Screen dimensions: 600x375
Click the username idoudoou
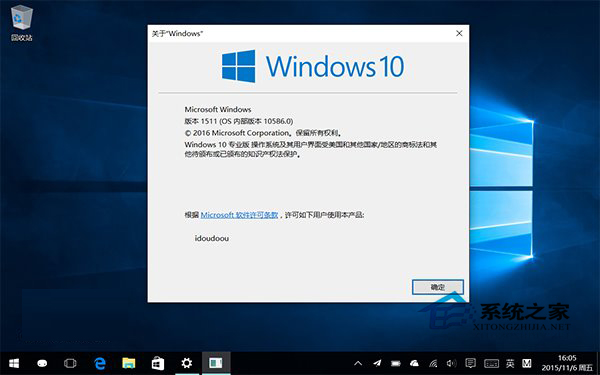212,238
